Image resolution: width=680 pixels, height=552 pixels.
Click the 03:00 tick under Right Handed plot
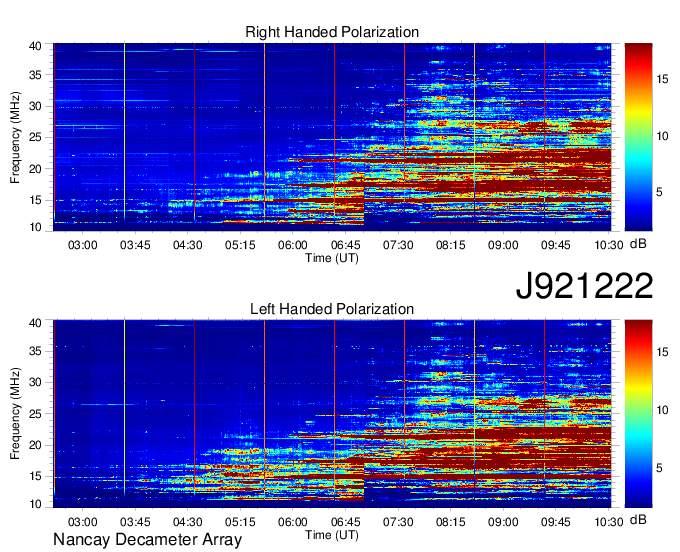click(82, 245)
